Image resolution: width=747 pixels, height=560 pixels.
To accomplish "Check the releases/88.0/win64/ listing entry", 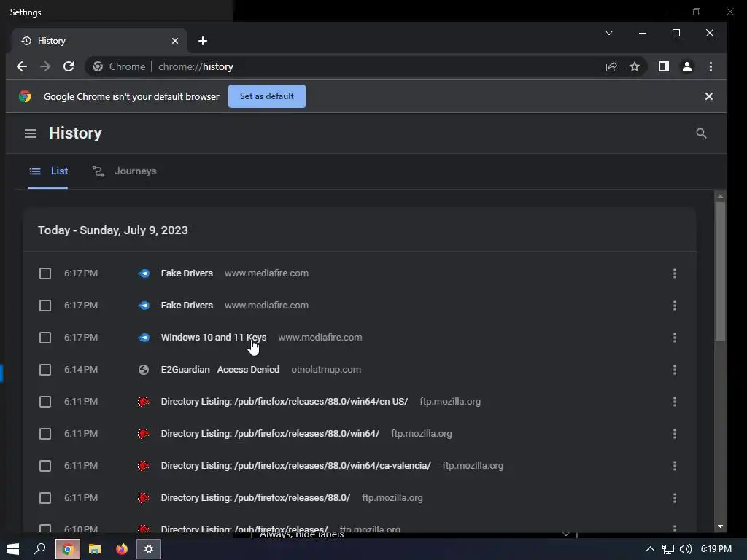I will (x=45, y=434).
